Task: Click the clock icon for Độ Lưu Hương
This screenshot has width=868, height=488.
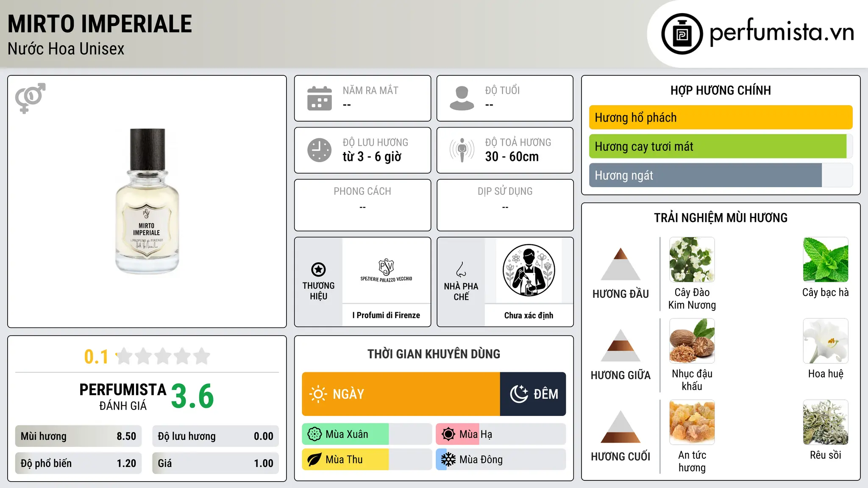Action: pyautogui.click(x=320, y=150)
